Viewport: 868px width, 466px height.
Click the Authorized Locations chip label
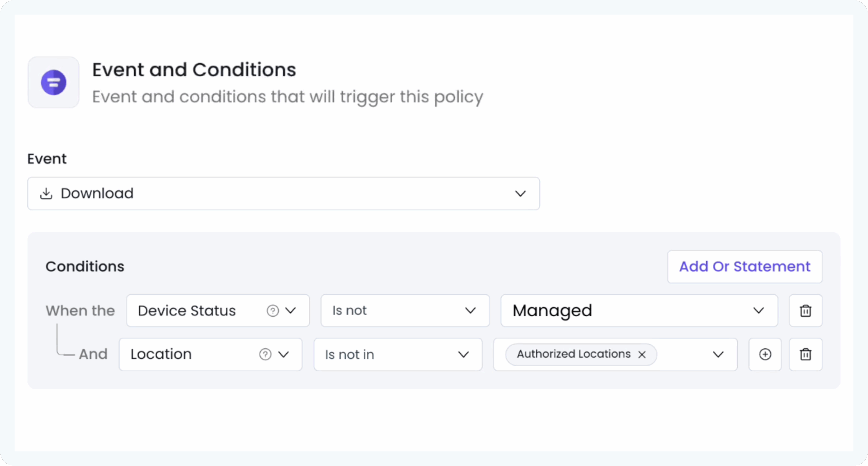[x=574, y=354]
